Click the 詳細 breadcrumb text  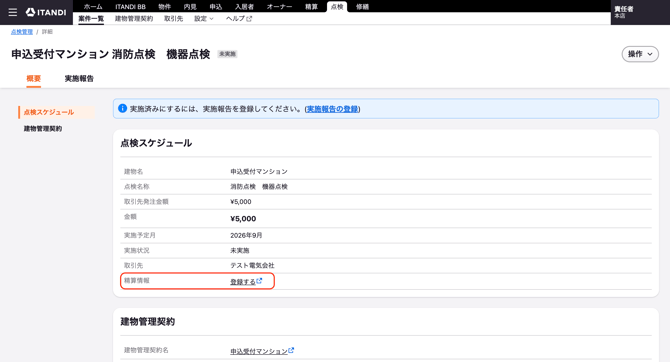[x=47, y=32]
